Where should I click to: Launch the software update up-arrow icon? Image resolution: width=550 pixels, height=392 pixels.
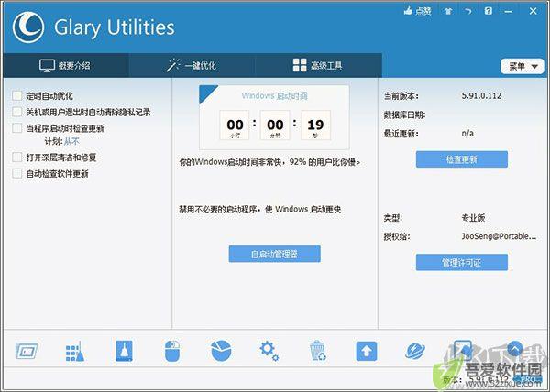click(x=367, y=351)
